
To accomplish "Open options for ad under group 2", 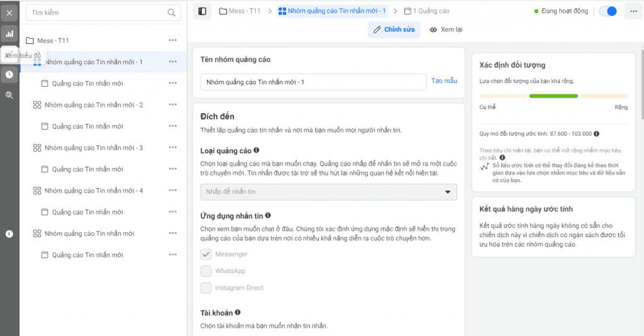I will tap(173, 126).
